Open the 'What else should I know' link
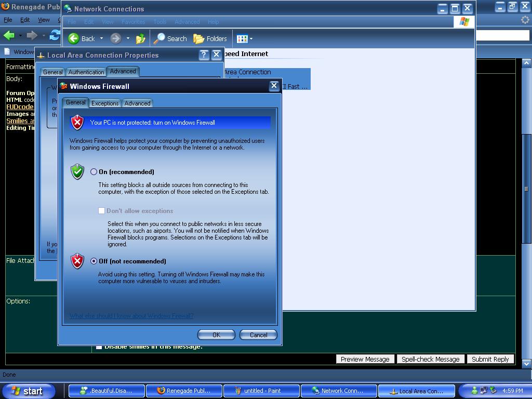 point(131,316)
